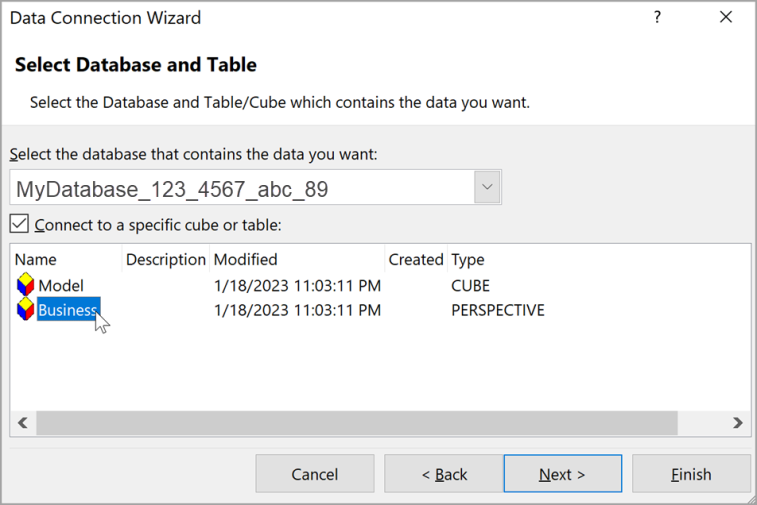
Task: Sort by the Modified column header
Action: click(246, 259)
